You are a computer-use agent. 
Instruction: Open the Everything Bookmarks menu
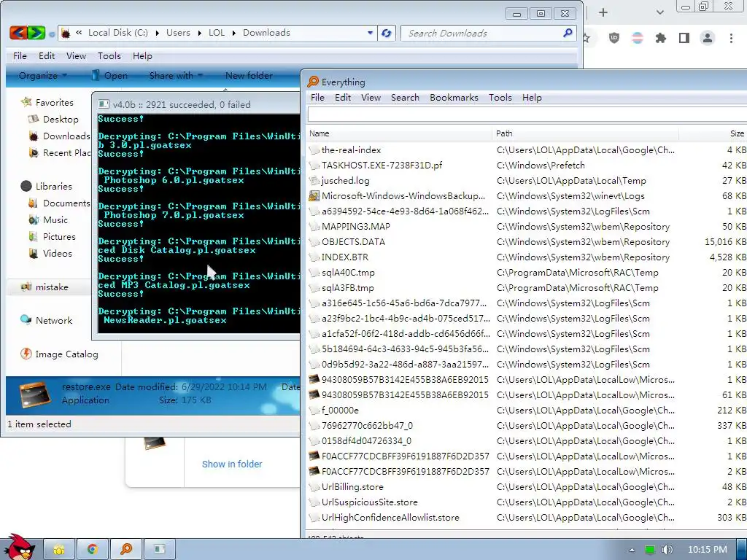(454, 98)
